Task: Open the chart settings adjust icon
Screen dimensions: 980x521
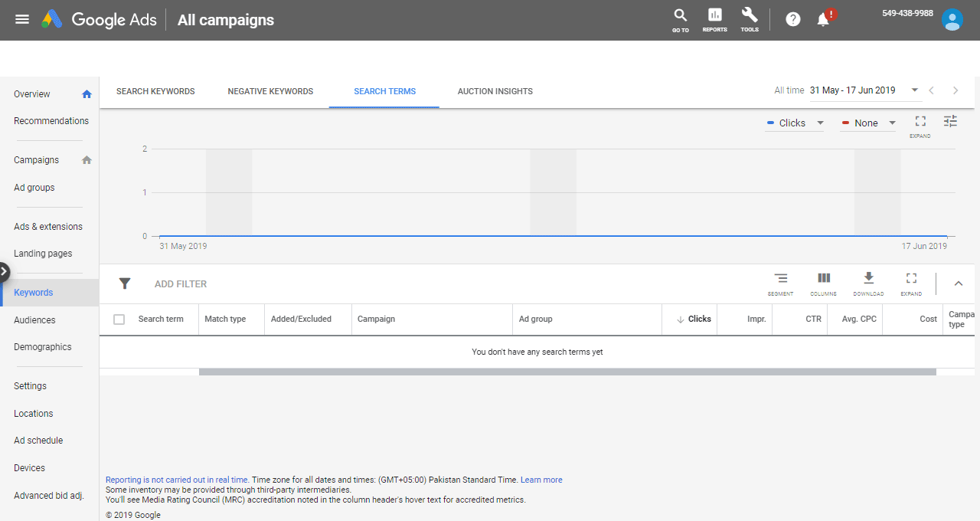Action: (x=950, y=122)
